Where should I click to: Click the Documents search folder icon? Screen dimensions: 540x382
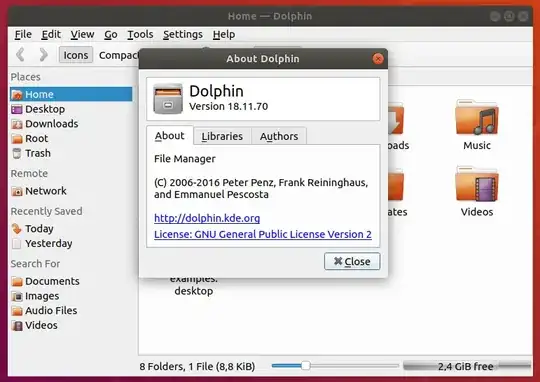pyautogui.click(x=17, y=281)
